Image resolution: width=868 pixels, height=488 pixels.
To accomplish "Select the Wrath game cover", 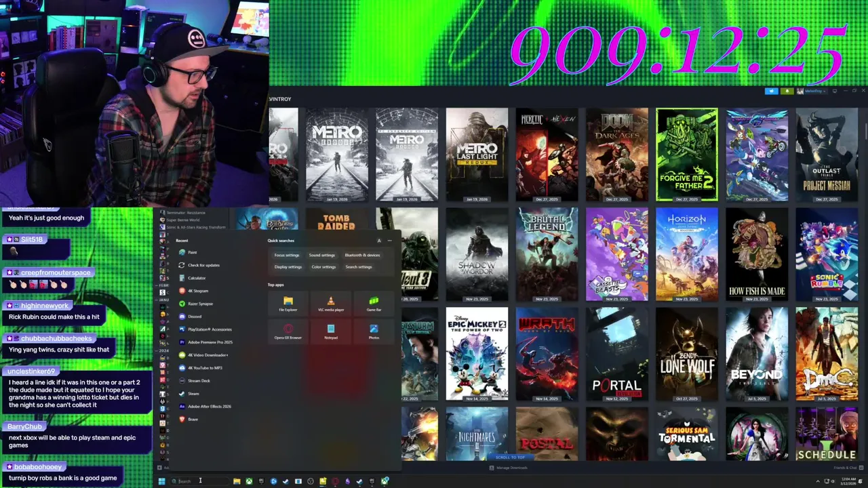I will (x=547, y=354).
